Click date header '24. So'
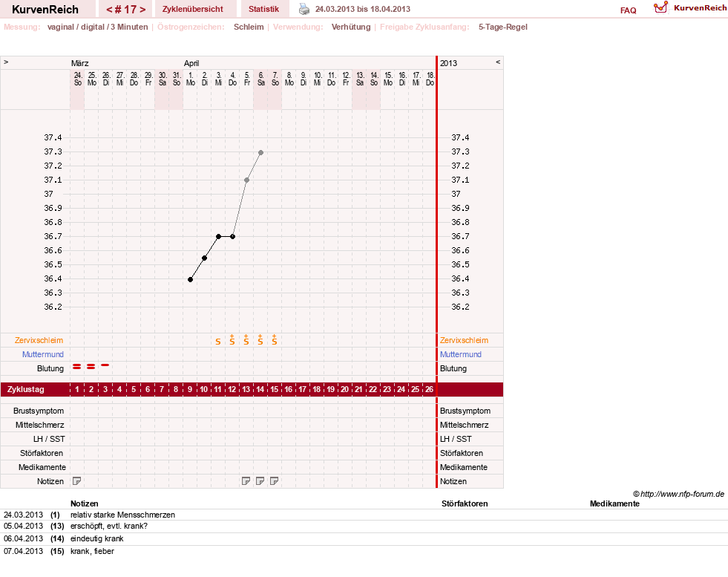Screen dimensions: 728x577 (x=77, y=79)
